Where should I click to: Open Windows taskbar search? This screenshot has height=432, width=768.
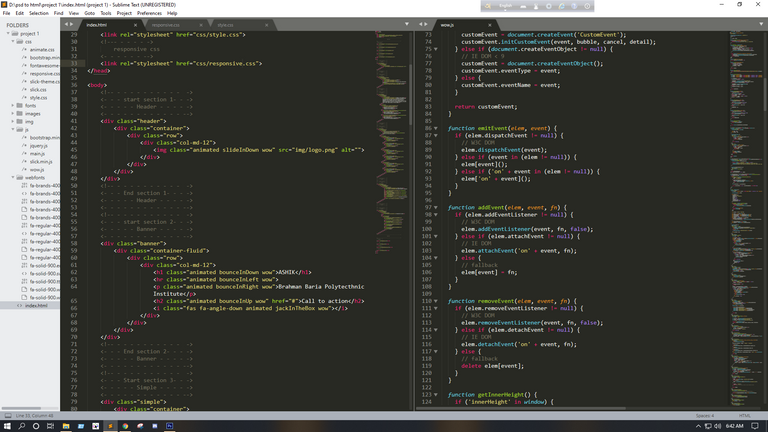[x=22, y=426]
